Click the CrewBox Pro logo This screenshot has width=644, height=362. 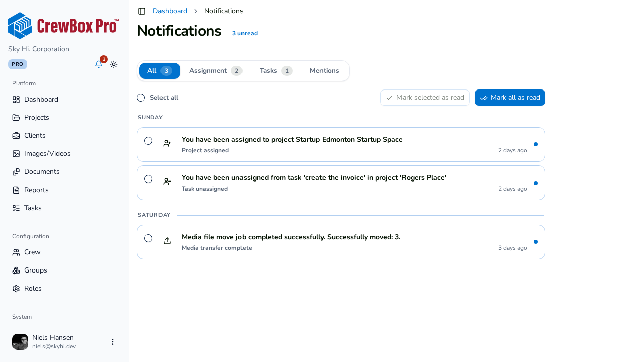click(x=63, y=26)
